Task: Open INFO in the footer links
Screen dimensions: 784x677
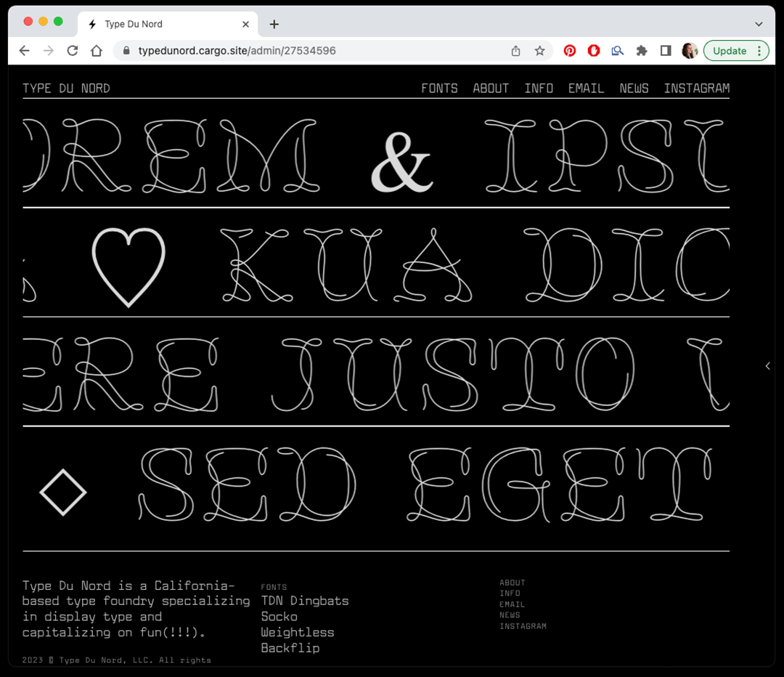Action: pyautogui.click(x=510, y=593)
